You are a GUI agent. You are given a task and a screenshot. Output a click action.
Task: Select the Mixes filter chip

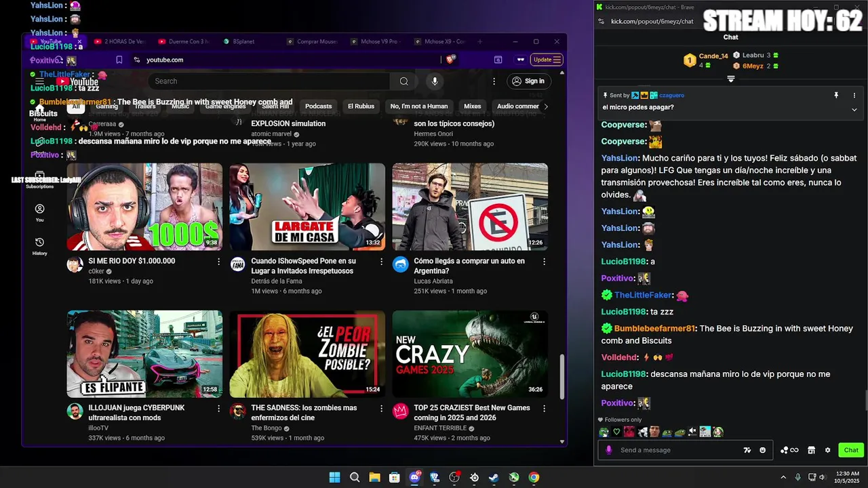tap(472, 106)
